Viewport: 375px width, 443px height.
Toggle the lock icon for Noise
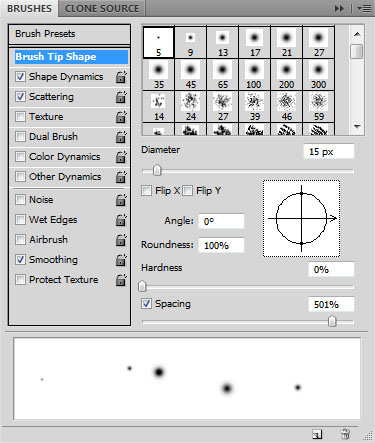121,200
